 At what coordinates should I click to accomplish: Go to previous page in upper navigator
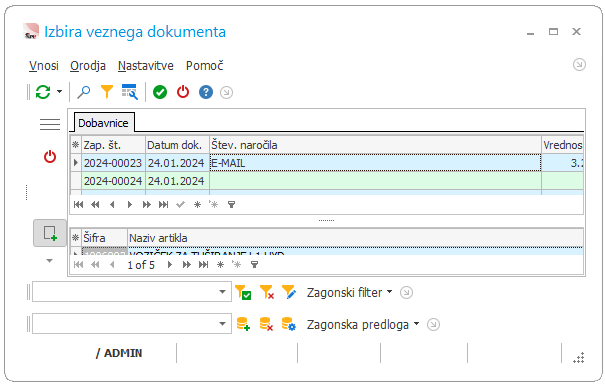coord(95,205)
